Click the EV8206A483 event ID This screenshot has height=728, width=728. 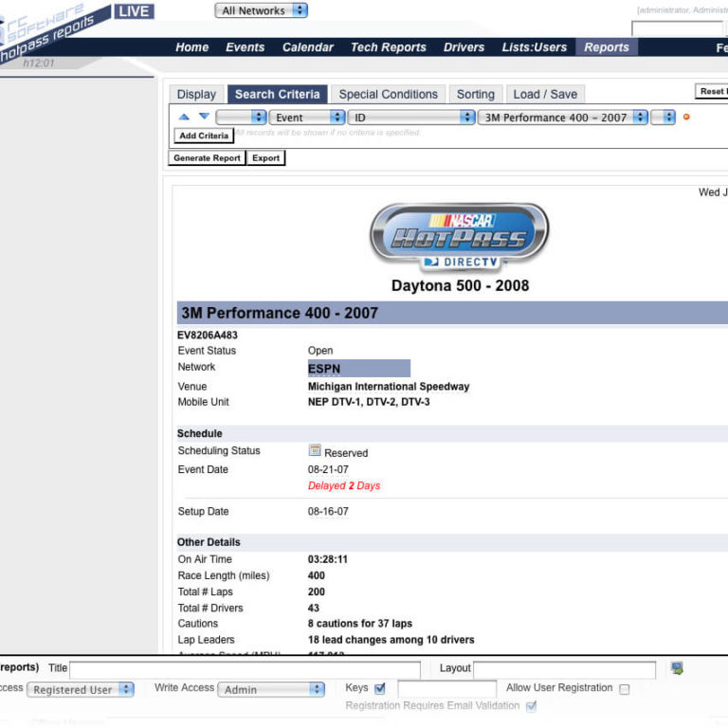207,336
